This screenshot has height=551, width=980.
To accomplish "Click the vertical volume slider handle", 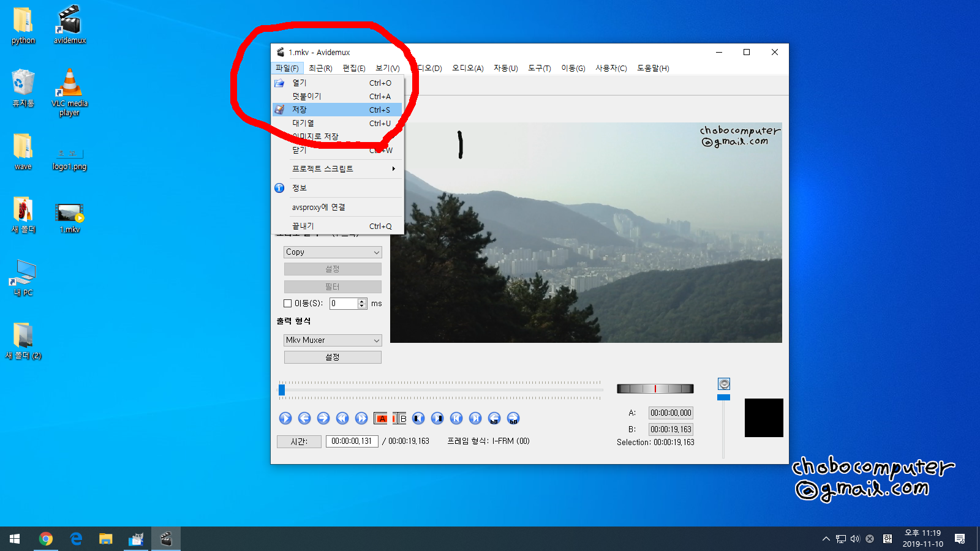I will (723, 397).
